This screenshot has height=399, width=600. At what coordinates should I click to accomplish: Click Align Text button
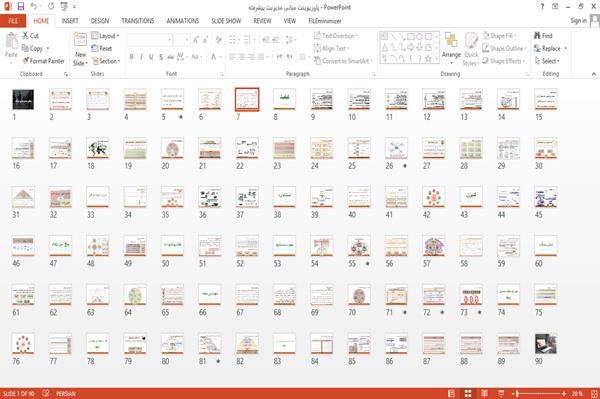click(331, 48)
